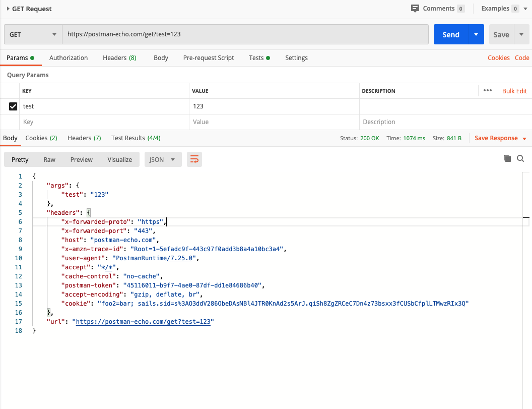This screenshot has height=409, width=532.
Task: Click the postman-token value on line 13
Action: click(x=192, y=285)
